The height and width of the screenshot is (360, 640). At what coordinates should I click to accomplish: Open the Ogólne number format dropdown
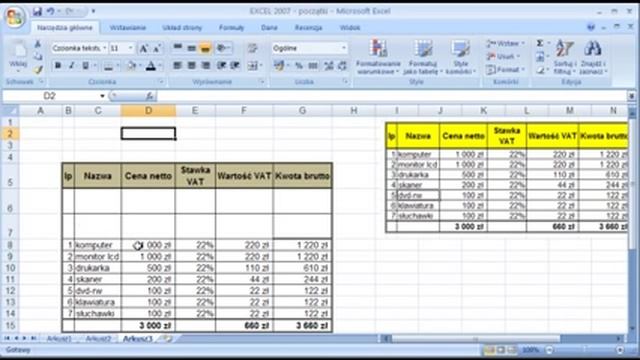tap(344, 48)
